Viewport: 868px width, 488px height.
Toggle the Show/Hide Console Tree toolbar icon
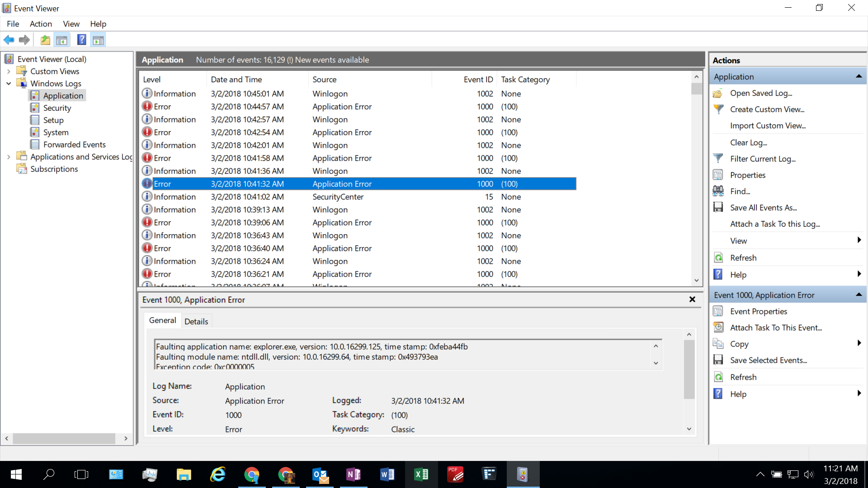click(62, 40)
